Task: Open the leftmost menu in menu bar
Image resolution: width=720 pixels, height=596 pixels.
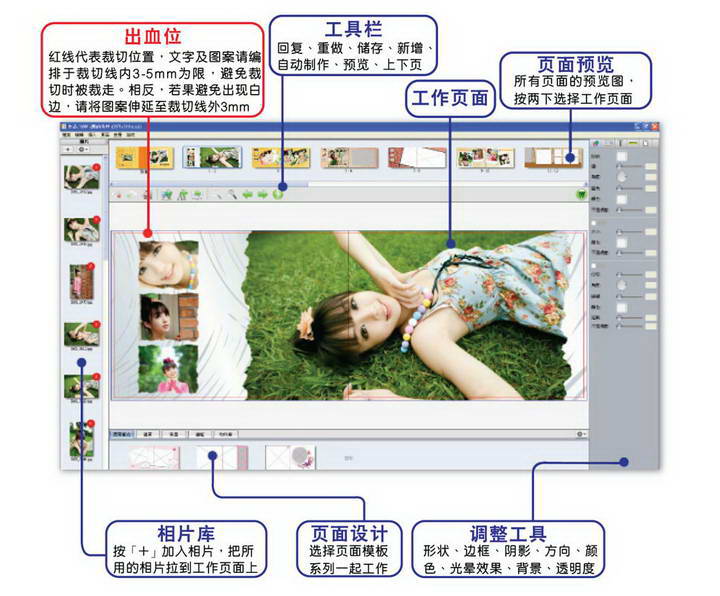Action: tap(67, 135)
